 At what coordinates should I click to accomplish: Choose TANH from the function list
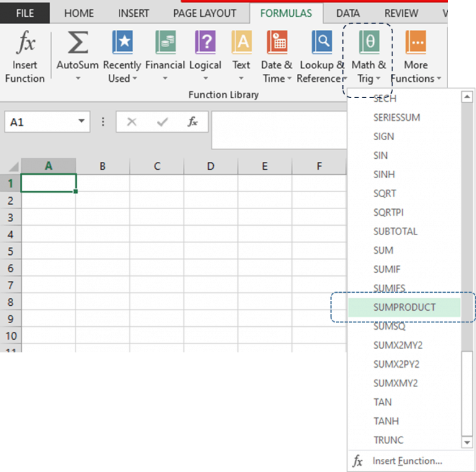point(404,421)
